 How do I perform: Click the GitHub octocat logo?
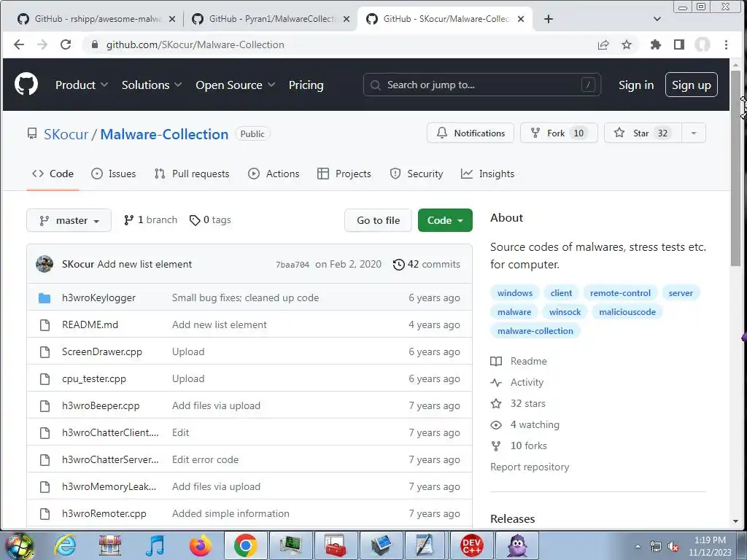tap(26, 85)
